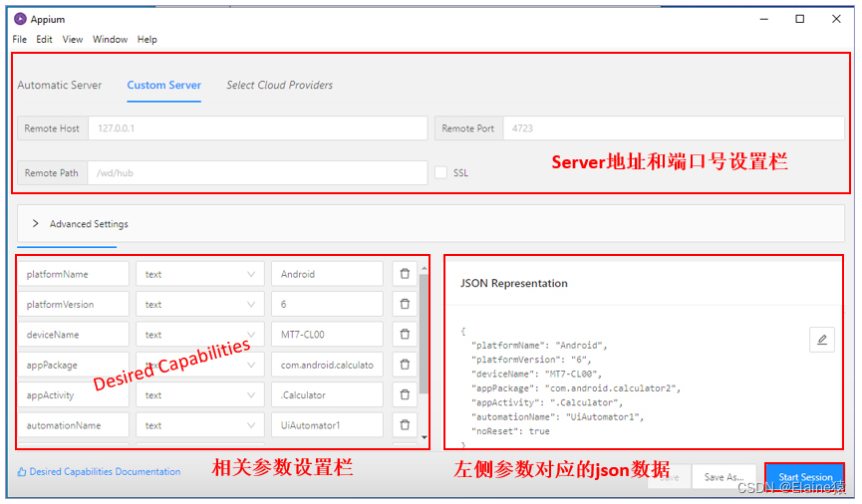Click the Remote Path input field
This screenshot has height=504, width=862.
(257, 172)
